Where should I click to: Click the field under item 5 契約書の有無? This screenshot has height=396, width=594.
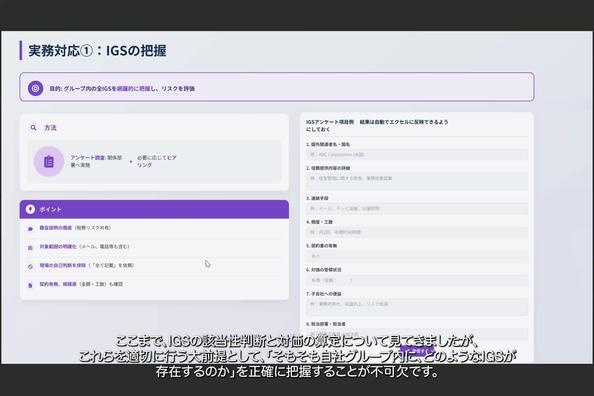[417, 256]
